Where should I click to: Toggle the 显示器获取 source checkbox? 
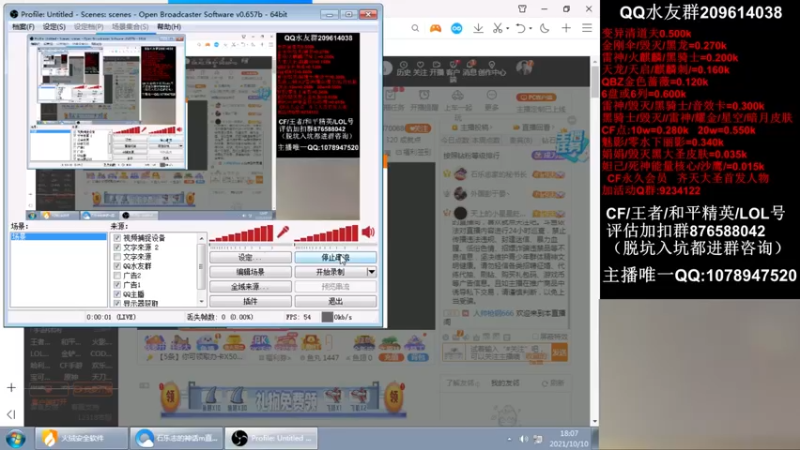pos(117,303)
